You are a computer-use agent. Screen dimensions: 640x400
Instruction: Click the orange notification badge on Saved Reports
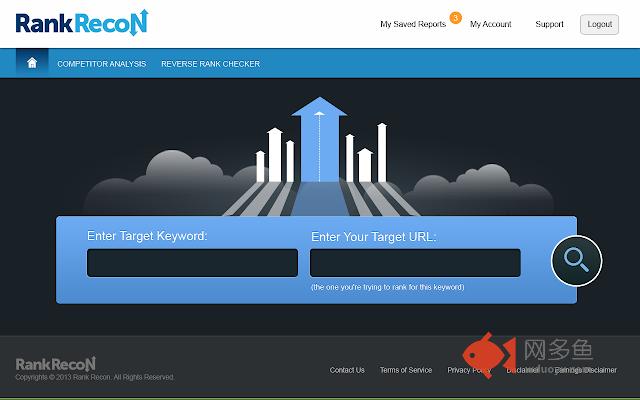click(455, 17)
